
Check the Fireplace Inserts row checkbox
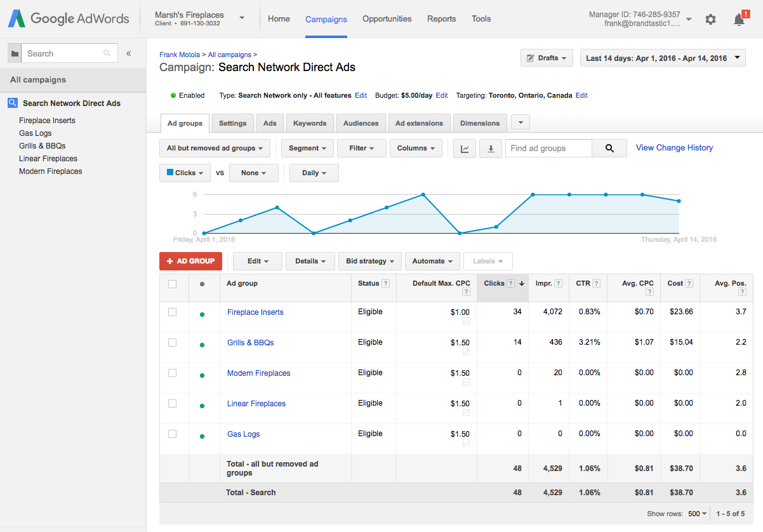pos(172,312)
